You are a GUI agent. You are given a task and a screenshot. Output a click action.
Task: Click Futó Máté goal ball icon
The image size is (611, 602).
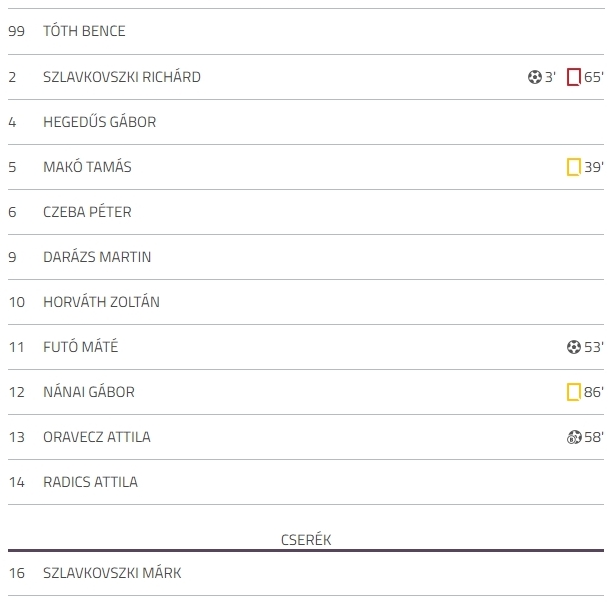[574, 347]
